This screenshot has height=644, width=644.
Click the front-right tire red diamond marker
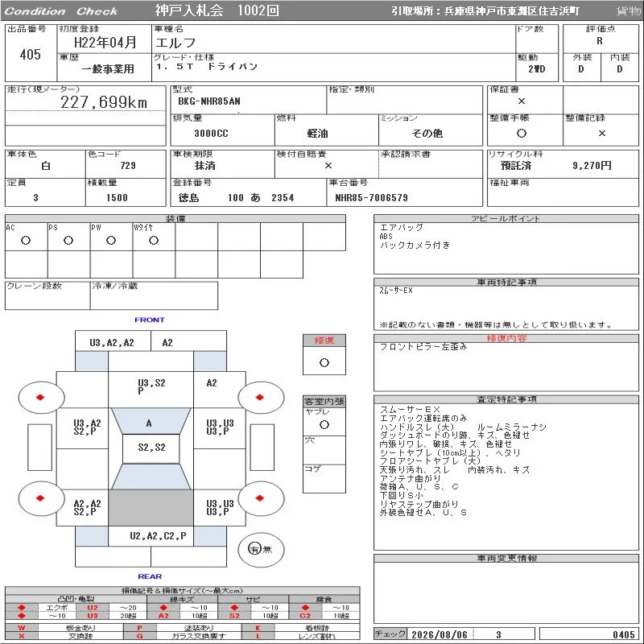point(259,397)
